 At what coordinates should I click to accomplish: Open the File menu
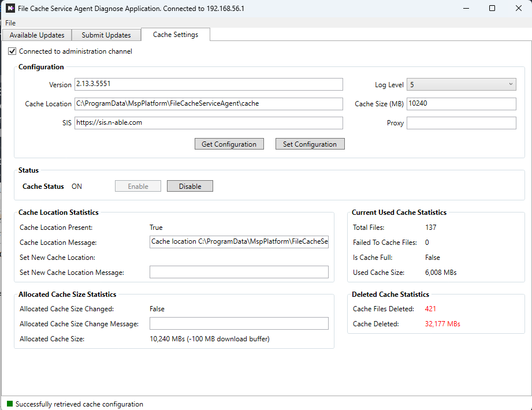point(10,23)
